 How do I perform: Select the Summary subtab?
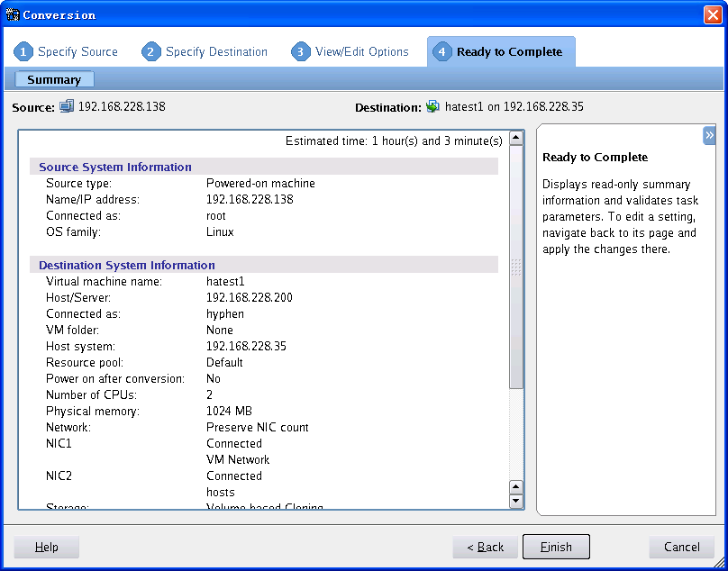click(54, 80)
